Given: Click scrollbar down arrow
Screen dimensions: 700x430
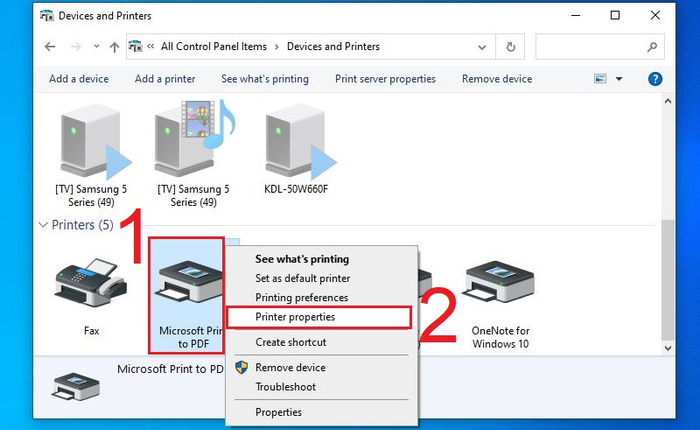Looking at the screenshot, I should pyautogui.click(x=667, y=348).
